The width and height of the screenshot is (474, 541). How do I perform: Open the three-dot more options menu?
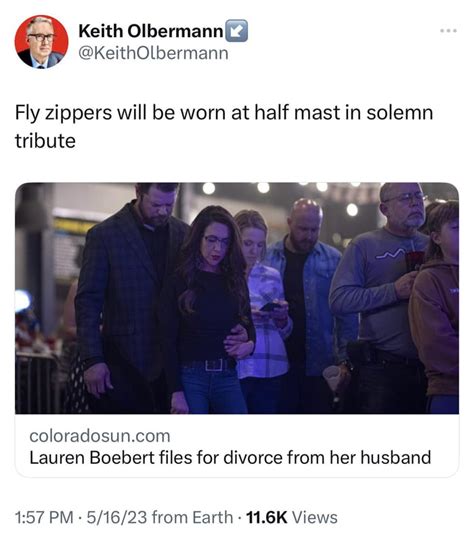coord(448,31)
